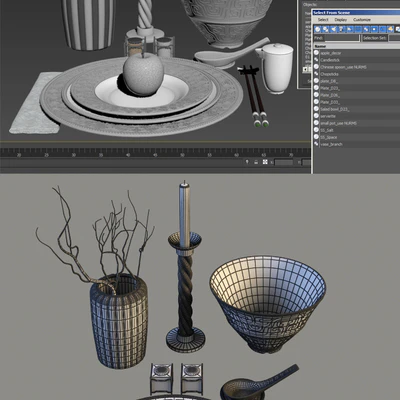Toggle Display Groups filter icon
Screen dimensions: 400x400
[366, 29]
